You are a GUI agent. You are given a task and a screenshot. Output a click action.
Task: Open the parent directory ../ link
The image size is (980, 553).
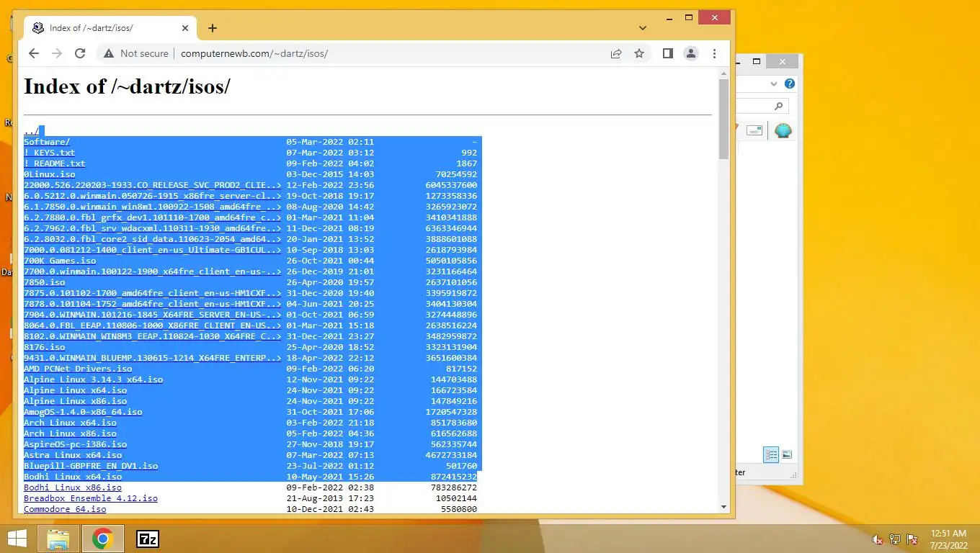pyautogui.click(x=32, y=131)
